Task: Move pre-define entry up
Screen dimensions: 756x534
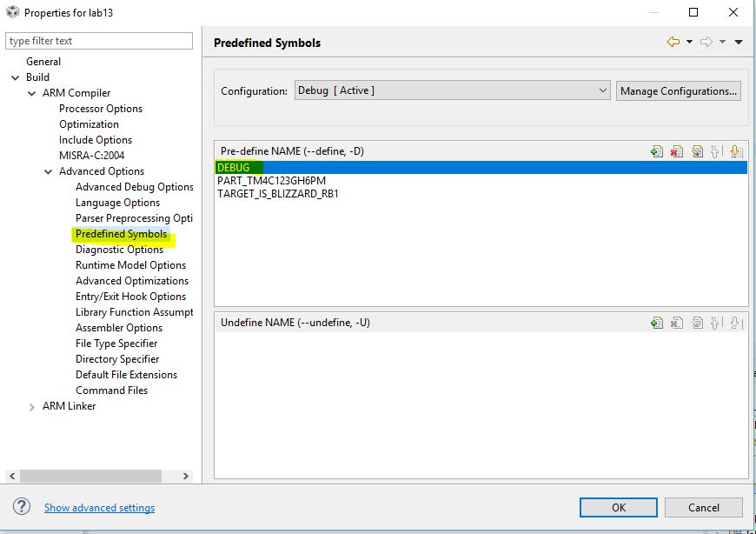Action: [x=715, y=151]
